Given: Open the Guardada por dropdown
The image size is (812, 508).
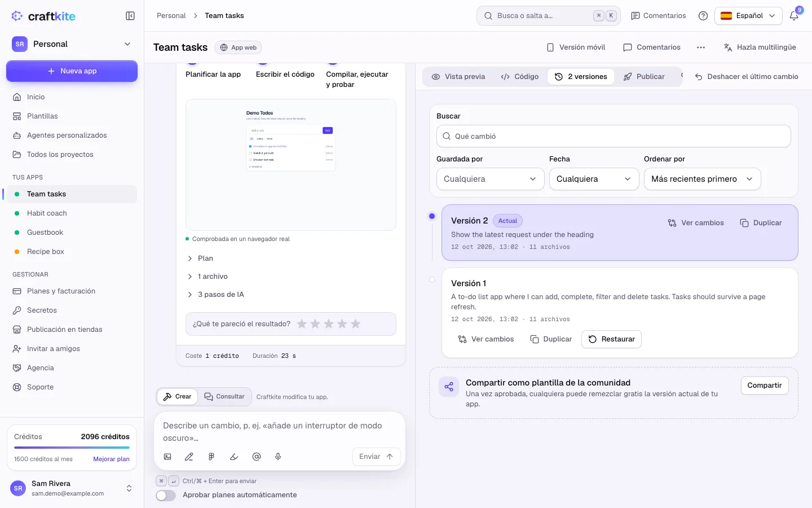Looking at the screenshot, I should click(490, 179).
